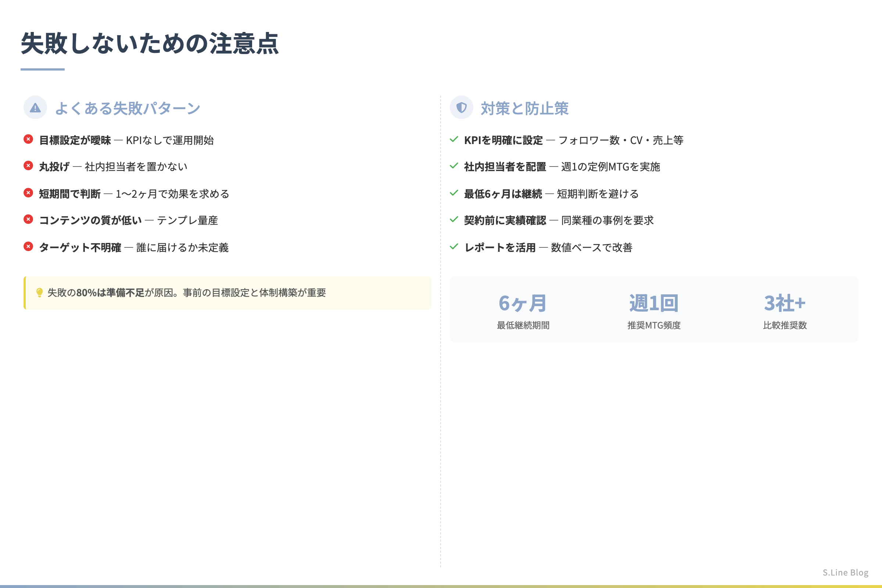The height and width of the screenshot is (588, 882).
Task: Click the heading 対策と防止策
Action: pos(525,108)
